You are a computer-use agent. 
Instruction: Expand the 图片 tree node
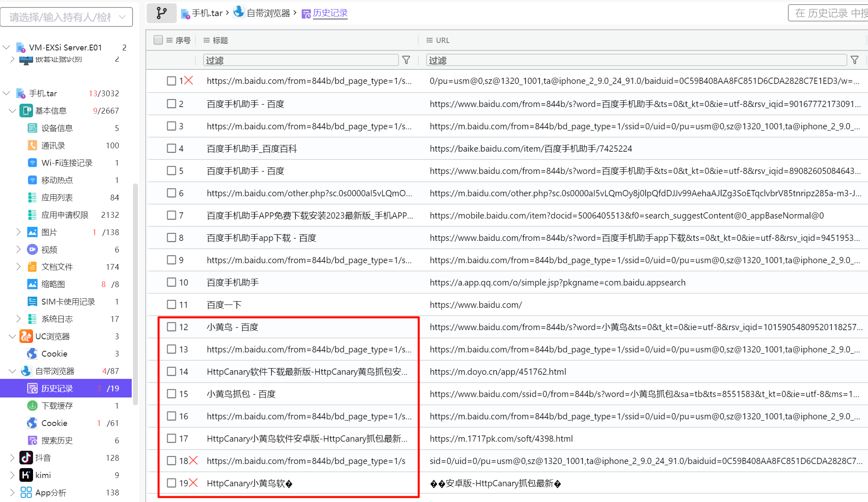[x=18, y=232]
